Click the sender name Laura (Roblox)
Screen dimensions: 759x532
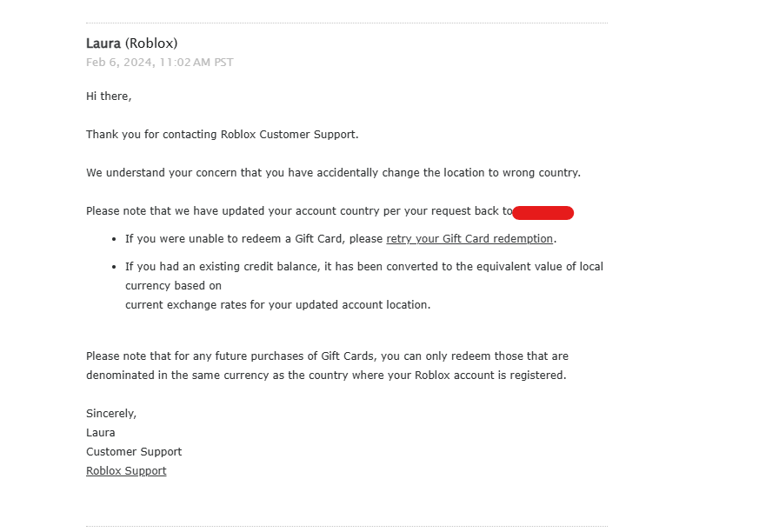click(x=131, y=43)
